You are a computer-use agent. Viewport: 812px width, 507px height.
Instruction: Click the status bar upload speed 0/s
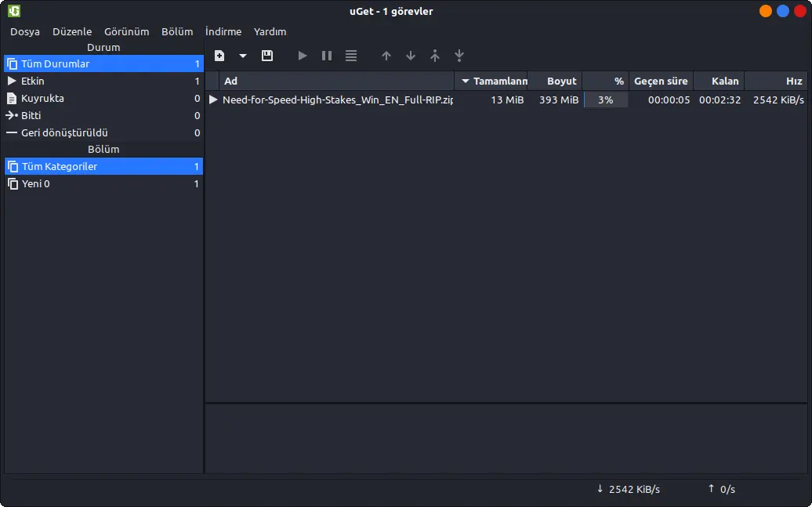click(x=721, y=489)
